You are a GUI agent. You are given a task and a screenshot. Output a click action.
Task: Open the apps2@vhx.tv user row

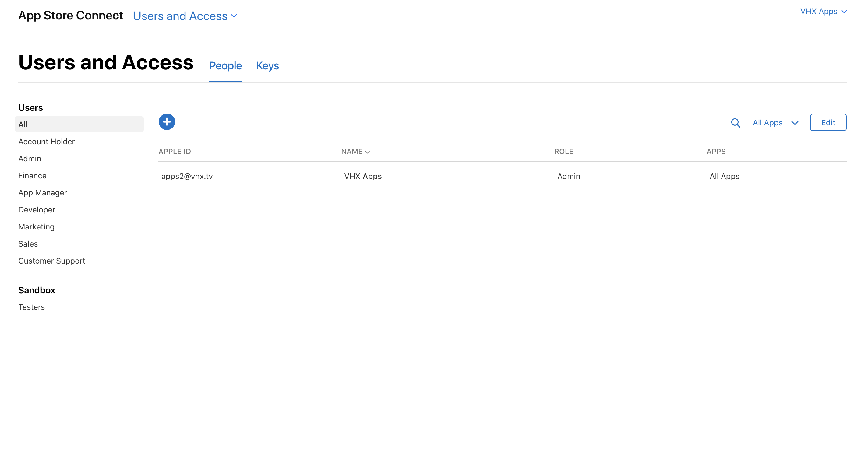[503, 177]
